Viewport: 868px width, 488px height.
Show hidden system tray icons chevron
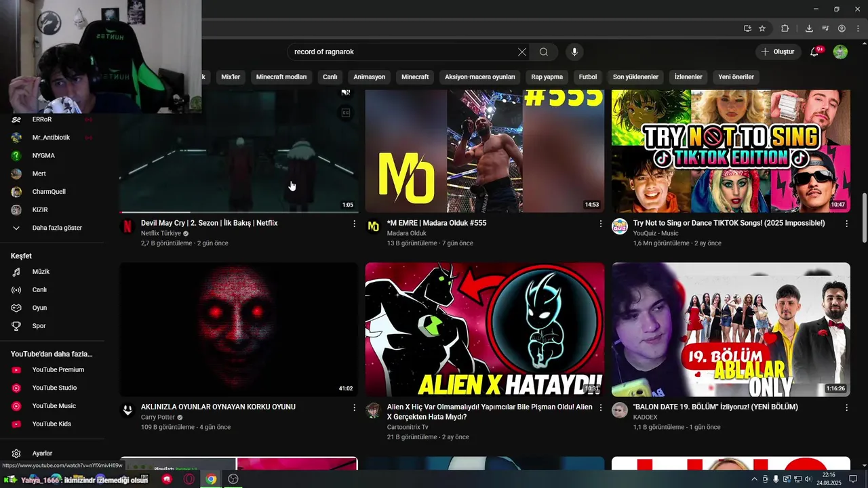(x=754, y=479)
